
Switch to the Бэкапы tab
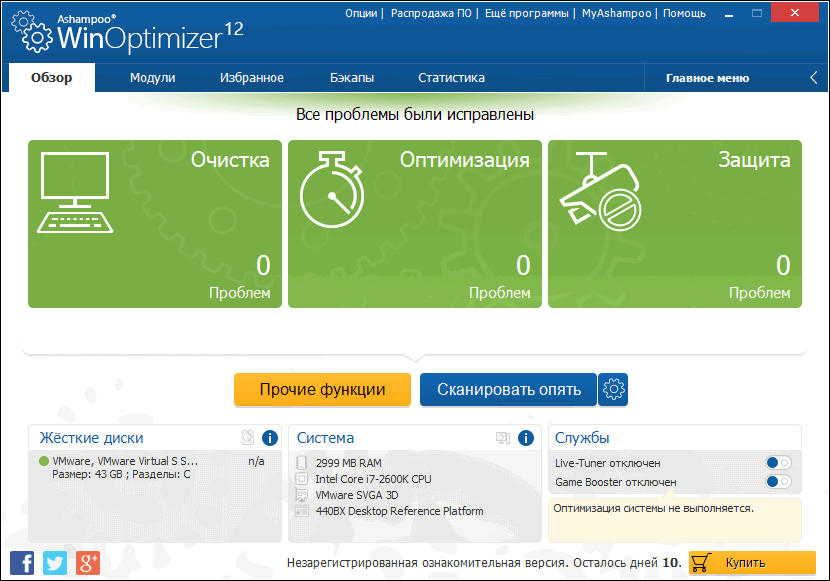352,78
